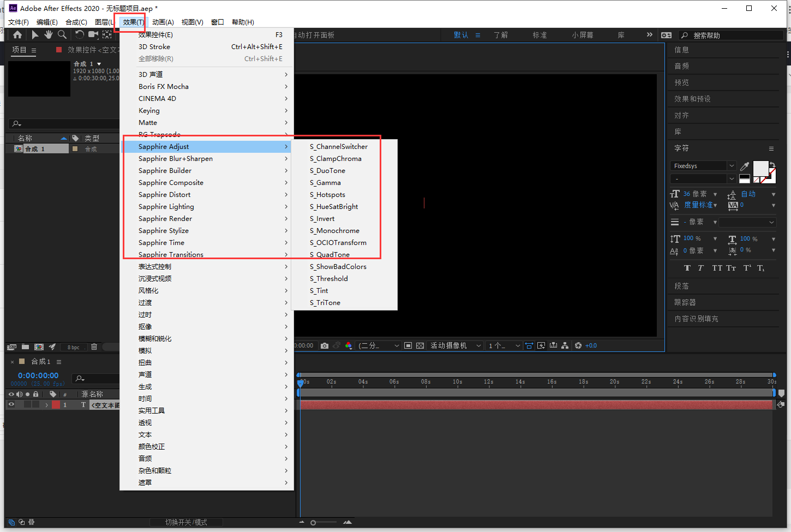Delete selected item with the trash icon
The image size is (791, 532).
click(x=94, y=347)
